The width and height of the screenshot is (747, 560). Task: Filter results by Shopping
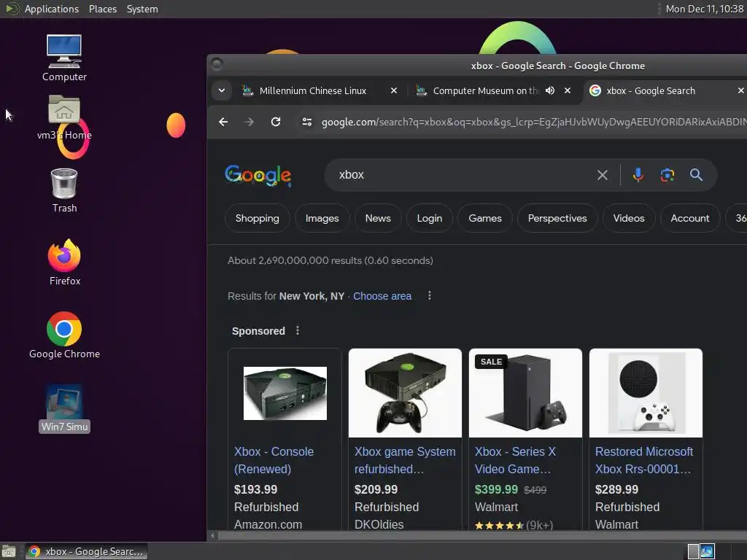click(258, 218)
